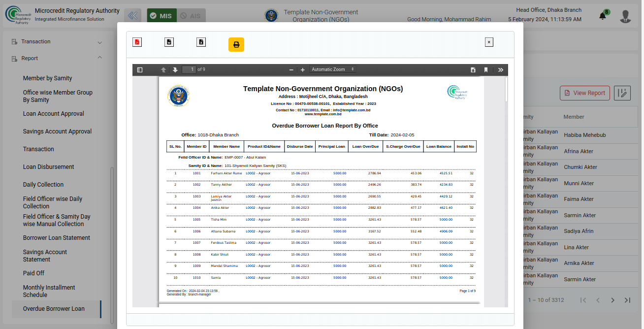Open the Loan Account Approval report

click(54, 114)
